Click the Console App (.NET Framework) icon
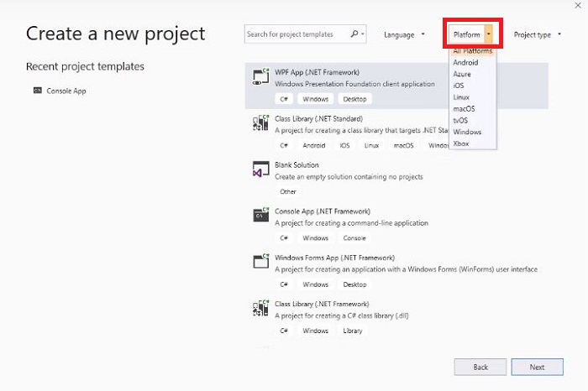The image size is (588, 391). coord(260,216)
